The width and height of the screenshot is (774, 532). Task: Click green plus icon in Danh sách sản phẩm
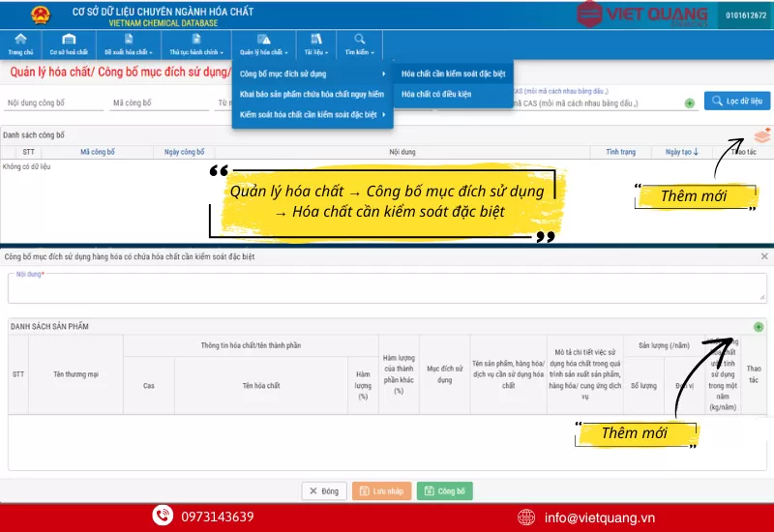coord(759,327)
